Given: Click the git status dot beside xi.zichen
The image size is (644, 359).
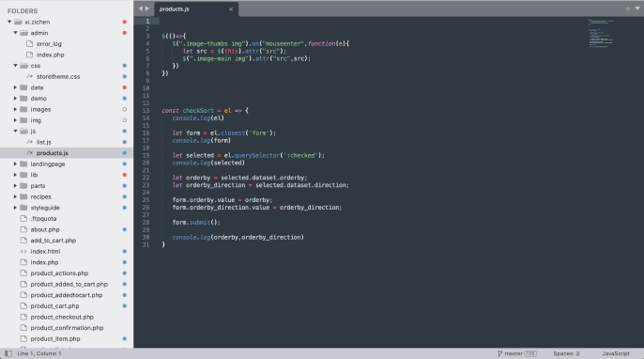Looking at the screenshot, I should click(125, 22).
